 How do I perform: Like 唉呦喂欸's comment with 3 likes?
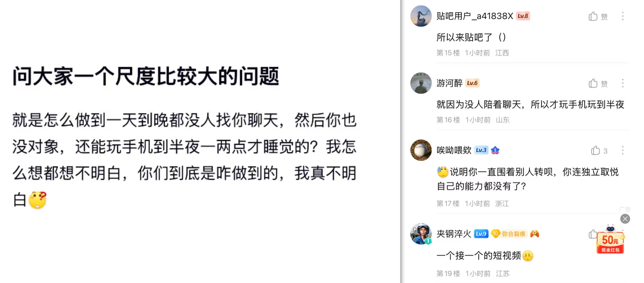(595, 151)
